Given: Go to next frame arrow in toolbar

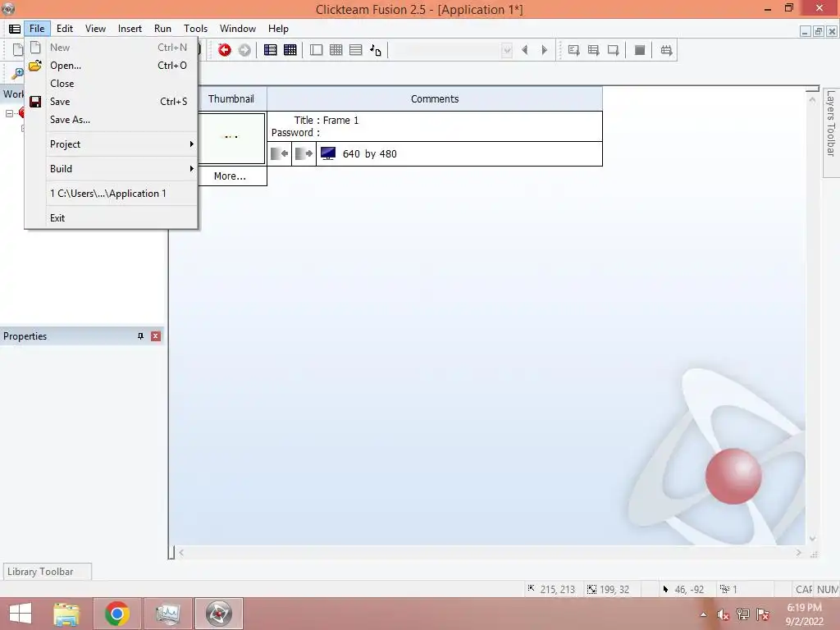Looking at the screenshot, I should 545,50.
